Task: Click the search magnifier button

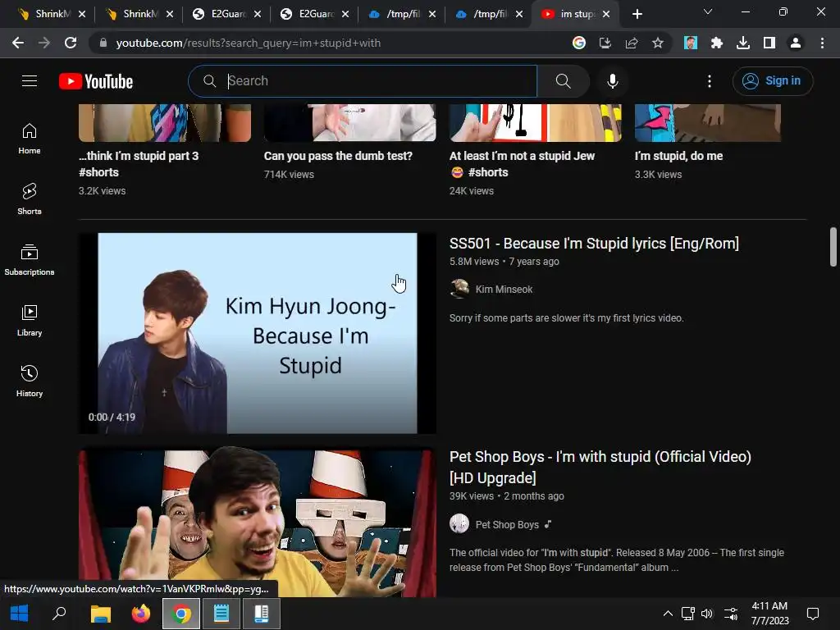Action: pos(563,81)
